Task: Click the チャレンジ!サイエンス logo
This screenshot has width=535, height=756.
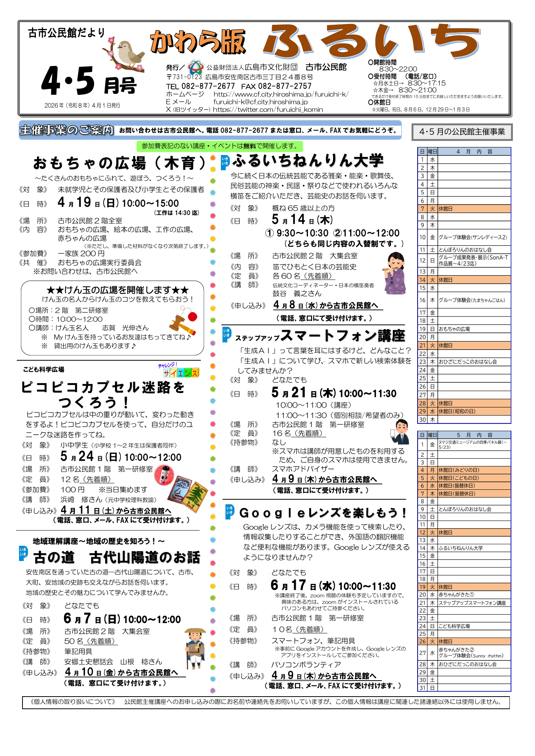Action: coord(179,370)
